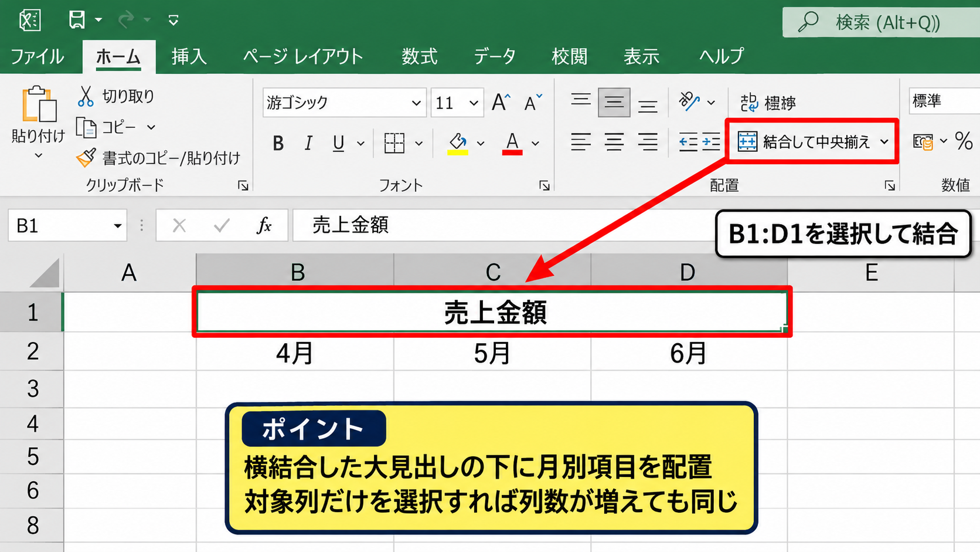Screen dimensions: 980x552
Task: Click the Percent Style icon
Action: [964, 141]
